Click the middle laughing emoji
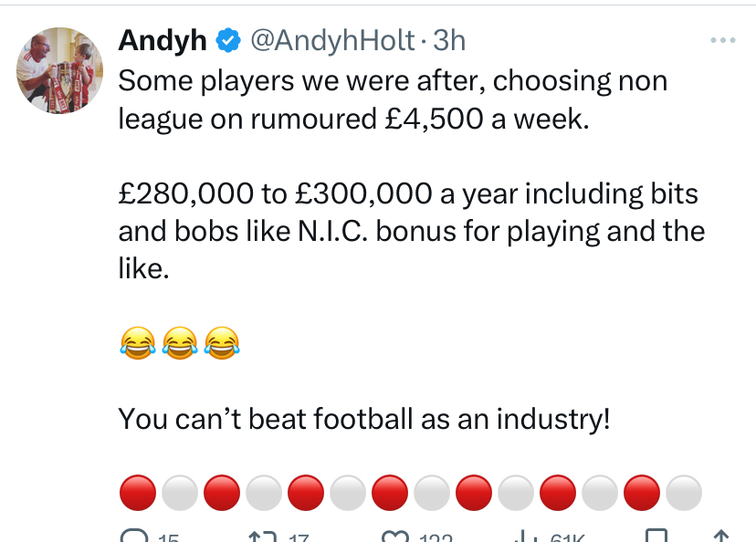This screenshot has height=542, width=756. [x=180, y=343]
